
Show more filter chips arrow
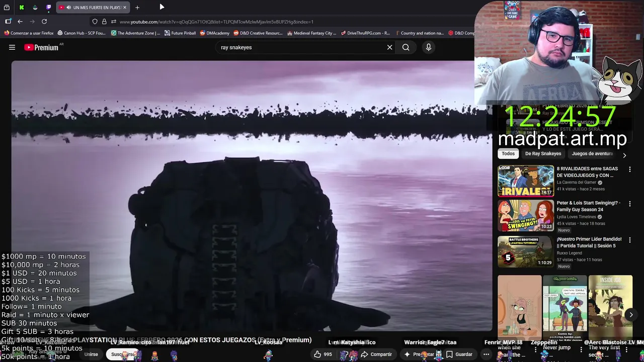(x=624, y=155)
